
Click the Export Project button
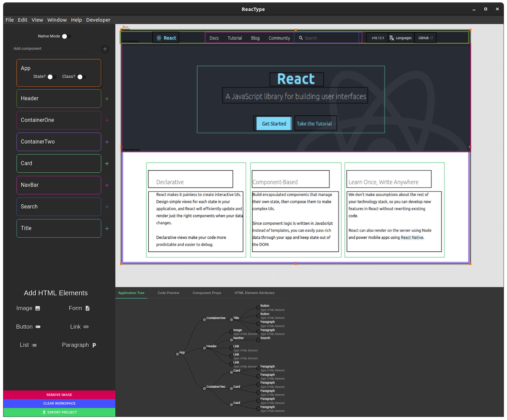coord(59,412)
